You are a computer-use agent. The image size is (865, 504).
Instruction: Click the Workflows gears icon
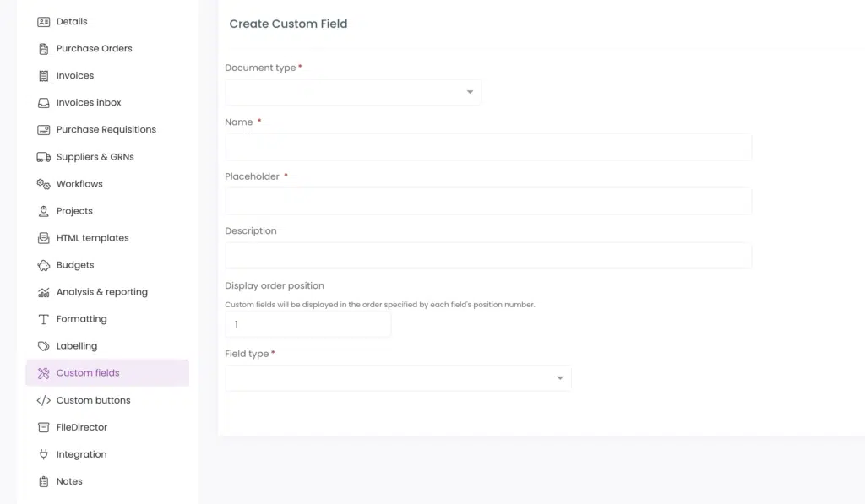[x=44, y=184]
